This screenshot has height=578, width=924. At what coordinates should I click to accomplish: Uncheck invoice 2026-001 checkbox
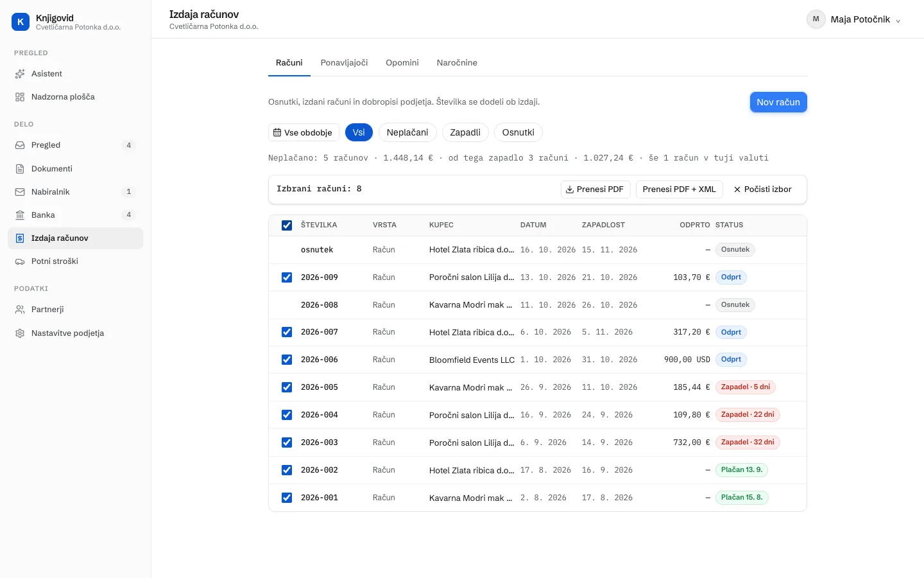tap(287, 498)
